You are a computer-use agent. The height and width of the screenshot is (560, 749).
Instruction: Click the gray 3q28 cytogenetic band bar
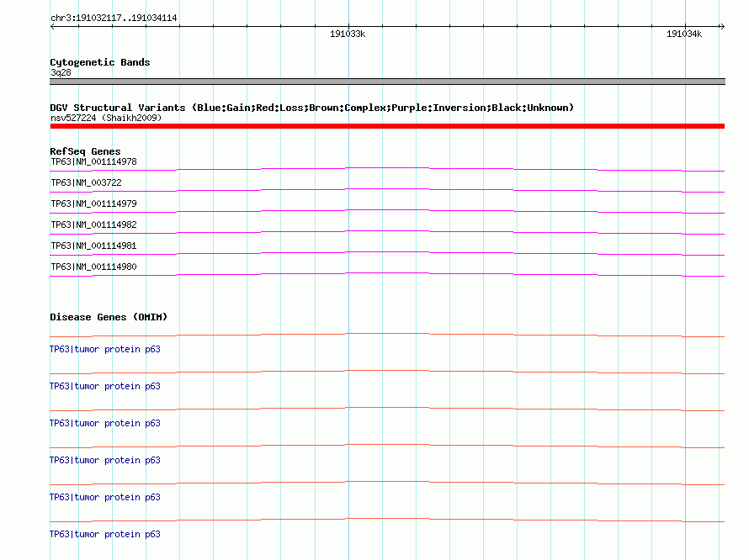pos(387,82)
